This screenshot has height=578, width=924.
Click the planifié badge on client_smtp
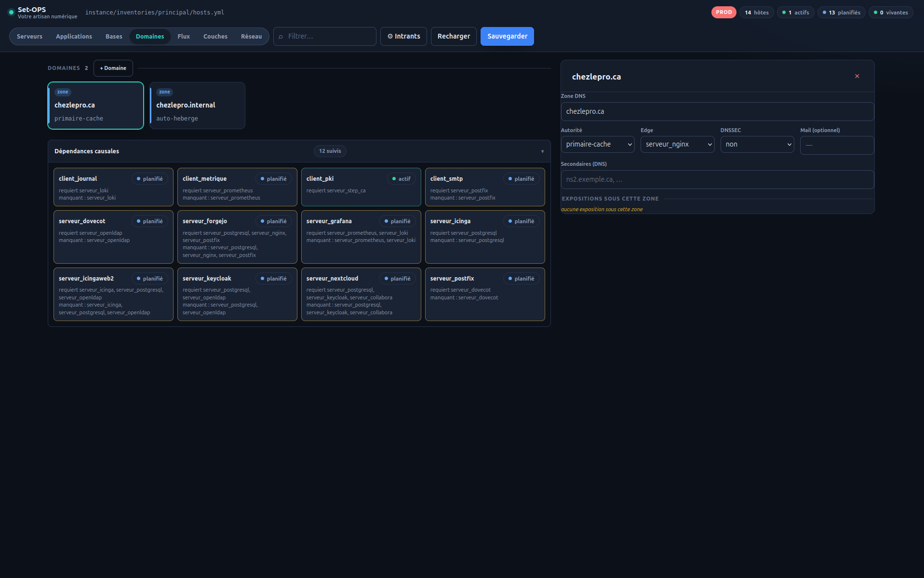521,179
